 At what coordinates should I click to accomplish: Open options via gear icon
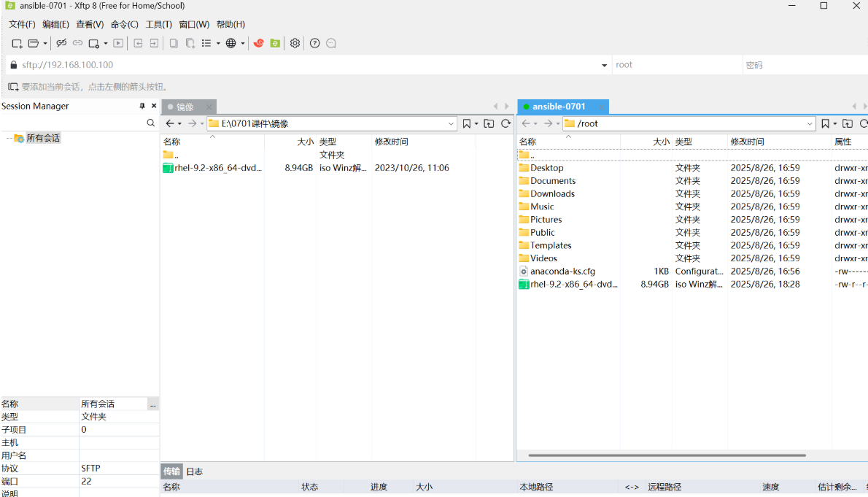[x=295, y=43]
